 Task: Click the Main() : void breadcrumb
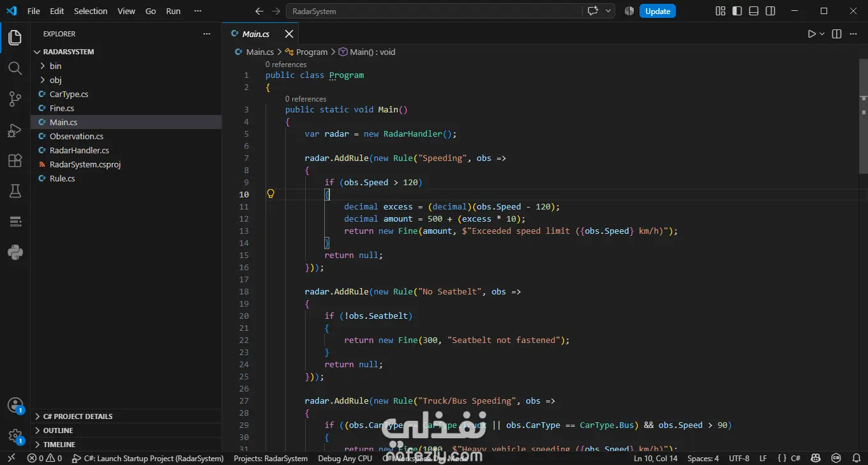367,52
